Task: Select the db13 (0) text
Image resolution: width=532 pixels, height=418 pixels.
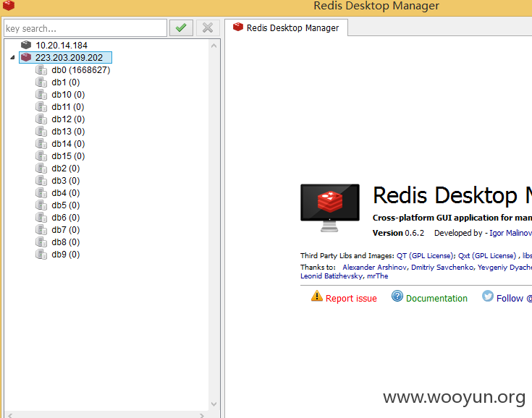Action: [x=68, y=131]
